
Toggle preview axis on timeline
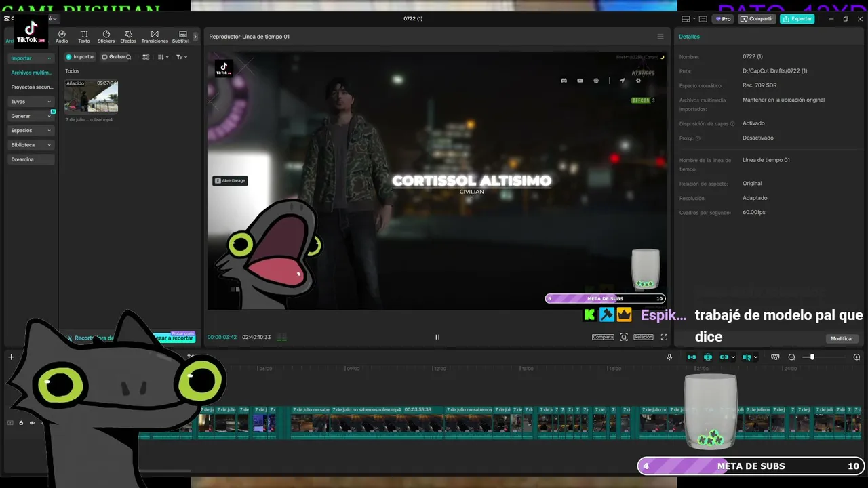click(746, 357)
